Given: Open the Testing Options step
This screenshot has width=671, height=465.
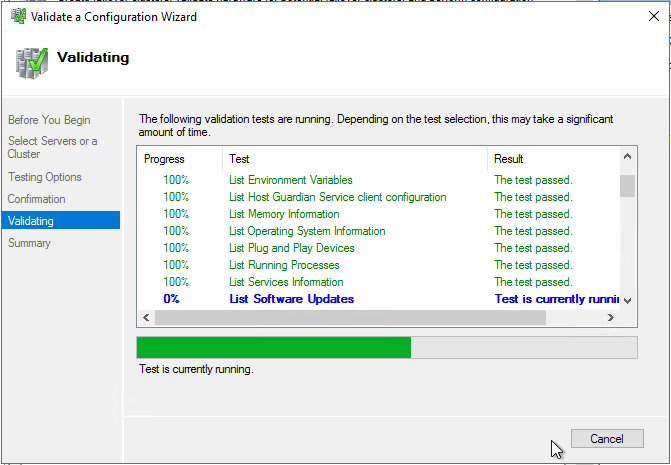Looking at the screenshot, I should (45, 177).
